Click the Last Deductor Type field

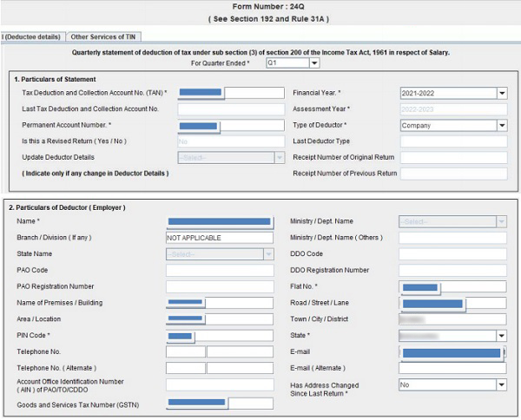(x=452, y=141)
